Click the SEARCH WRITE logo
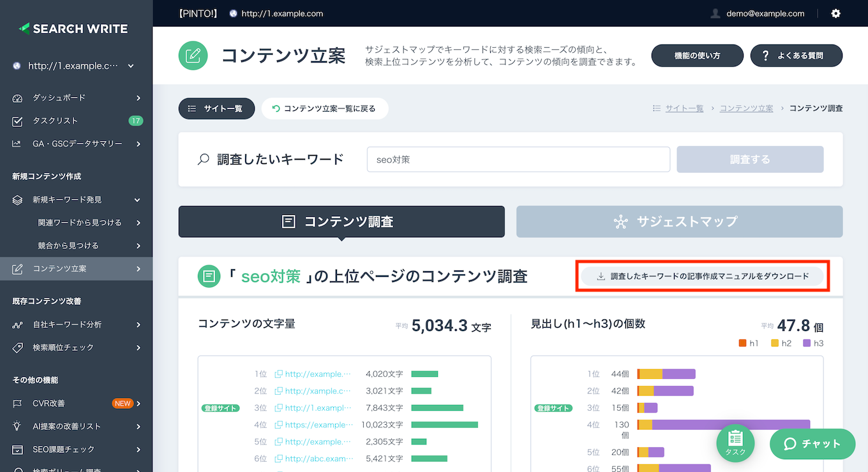 (73, 29)
